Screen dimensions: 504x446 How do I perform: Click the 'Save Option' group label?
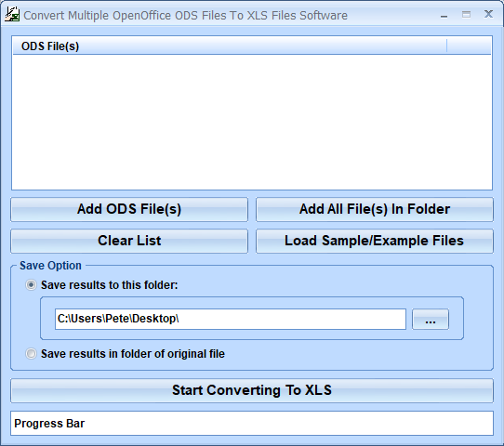(50, 266)
